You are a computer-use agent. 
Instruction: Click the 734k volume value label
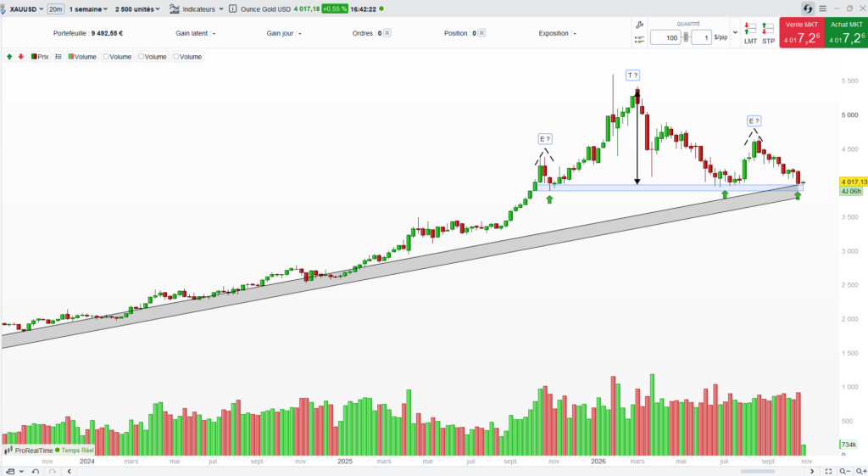pyautogui.click(x=849, y=445)
